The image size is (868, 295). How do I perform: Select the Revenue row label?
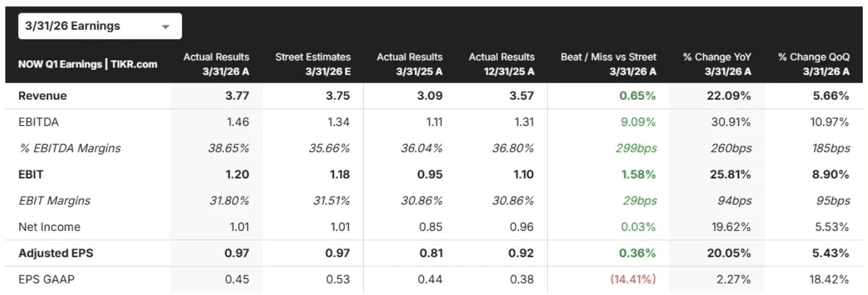[x=43, y=96]
